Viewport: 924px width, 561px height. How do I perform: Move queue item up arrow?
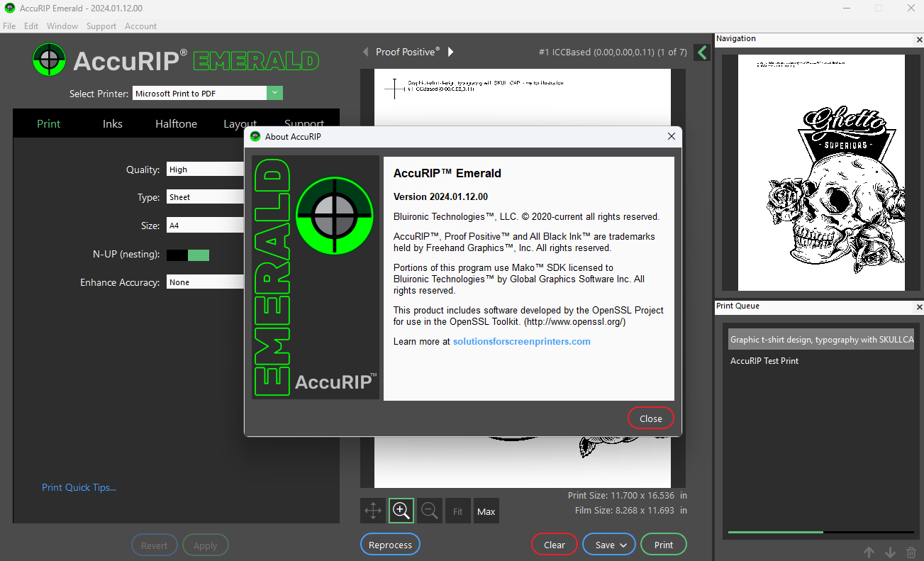pyautogui.click(x=869, y=552)
